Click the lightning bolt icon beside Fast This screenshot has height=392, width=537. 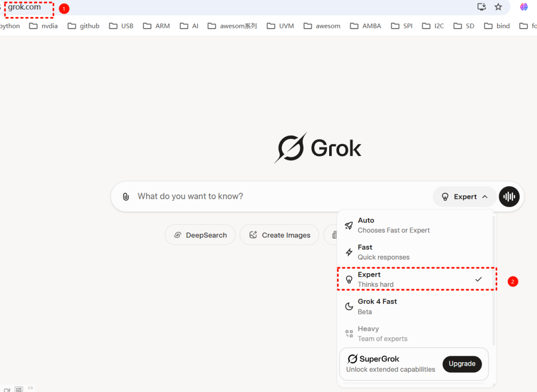[x=349, y=252]
